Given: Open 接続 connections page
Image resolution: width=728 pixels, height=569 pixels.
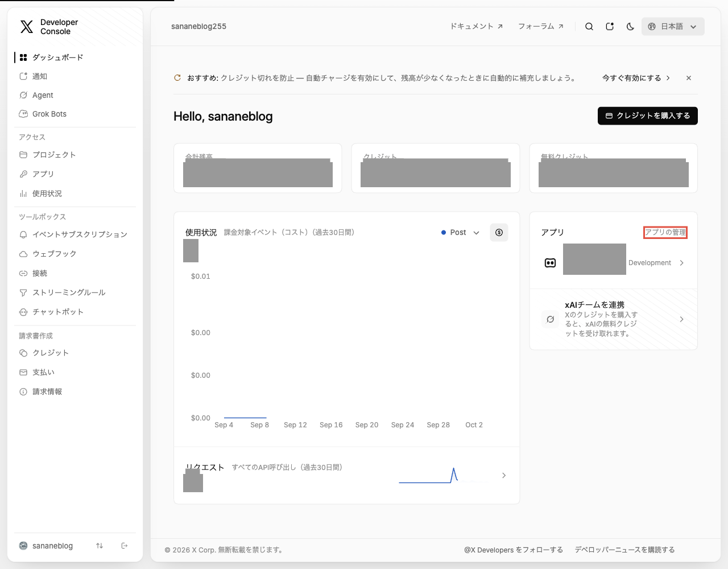Looking at the screenshot, I should pos(75,273).
